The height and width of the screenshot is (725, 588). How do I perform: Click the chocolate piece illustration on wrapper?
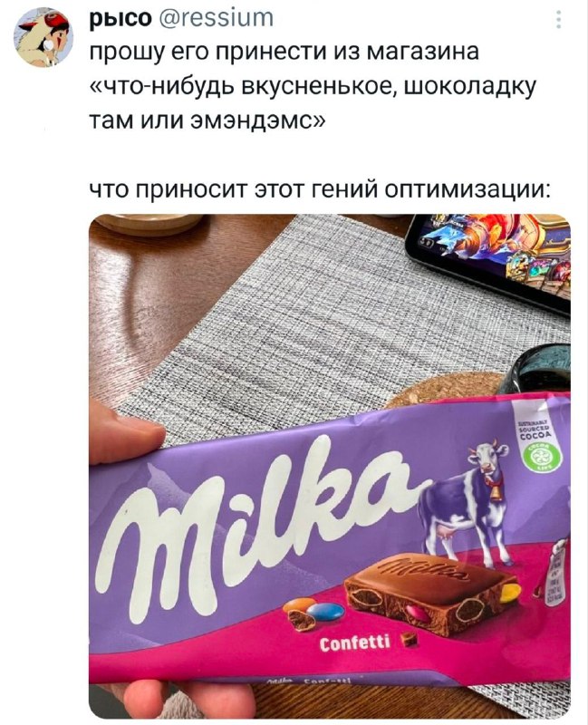[x=430, y=592]
